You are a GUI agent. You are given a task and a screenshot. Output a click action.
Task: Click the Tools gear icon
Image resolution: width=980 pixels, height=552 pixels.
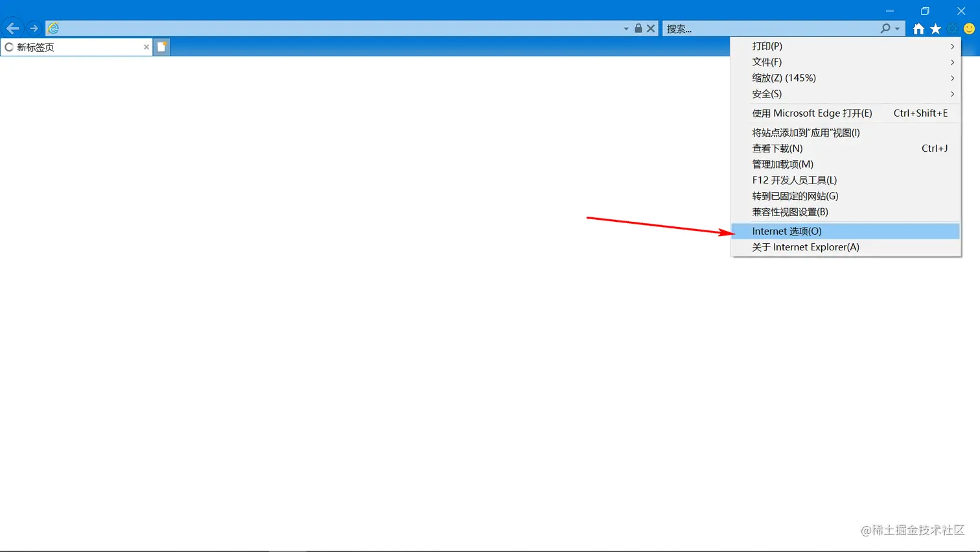tap(952, 29)
